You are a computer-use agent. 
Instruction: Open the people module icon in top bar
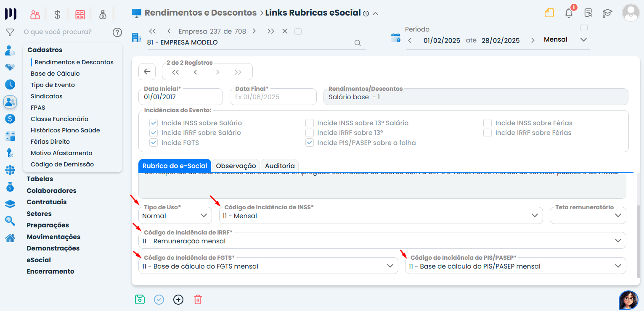pos(35,15)
